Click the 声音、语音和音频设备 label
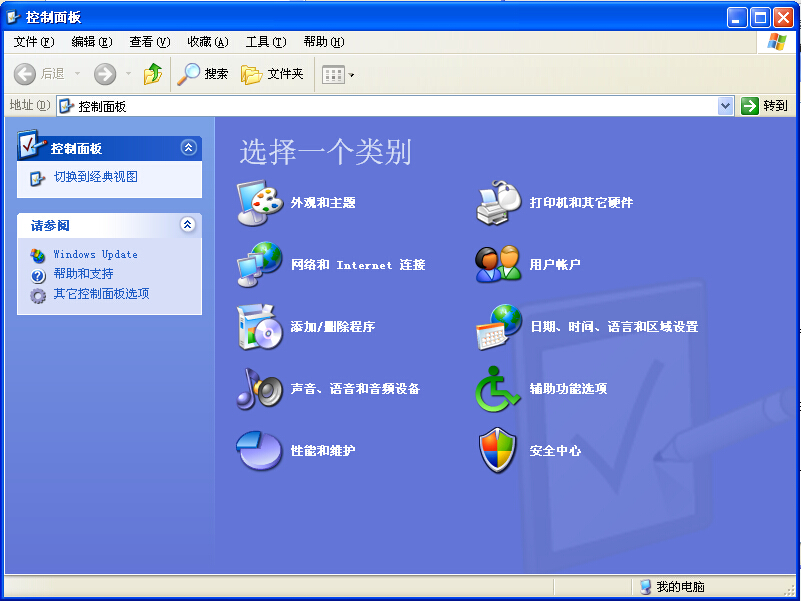This screenshot has width=801, height=601. pyautogui.click(x=355, y=389)
